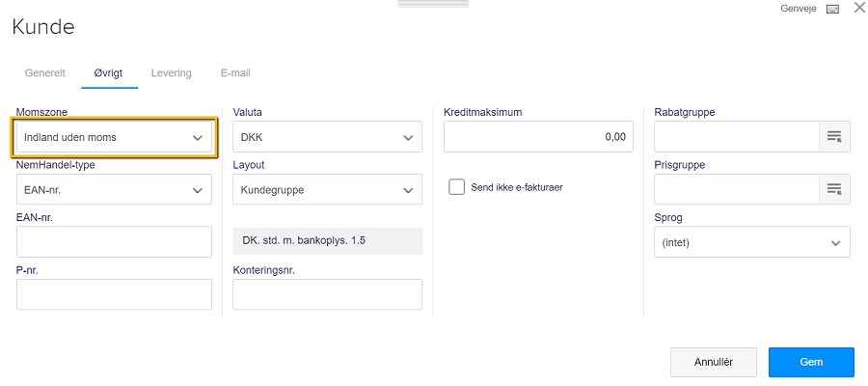Expand the Momszone dropdown
The height and width of the screenshot is (386, 868).
coord(114,137)
